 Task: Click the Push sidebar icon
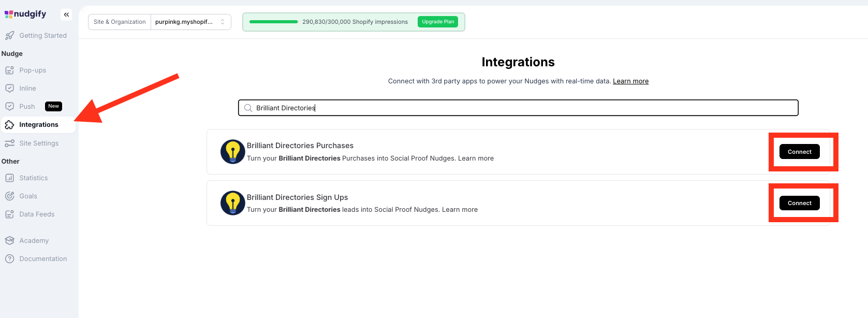[9, 106]
